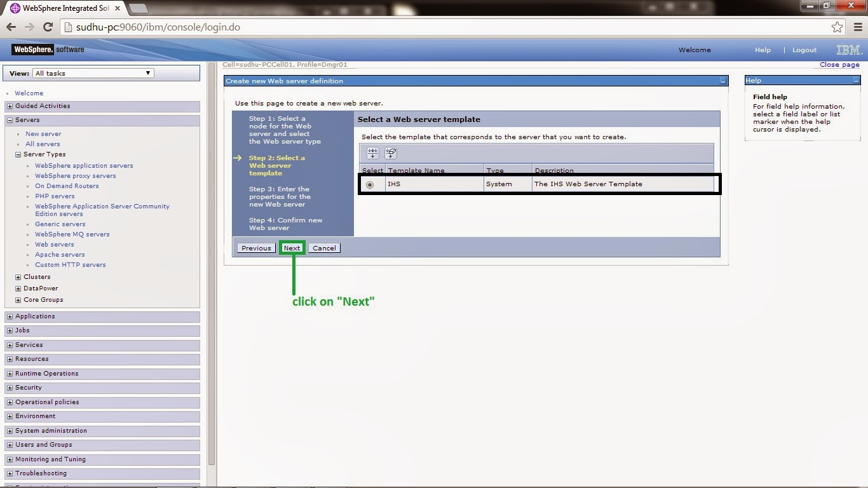Open WebSphere Application Server Community Edition servers
The height and width of the screenshot is (488, 868).
coord(102,210)
